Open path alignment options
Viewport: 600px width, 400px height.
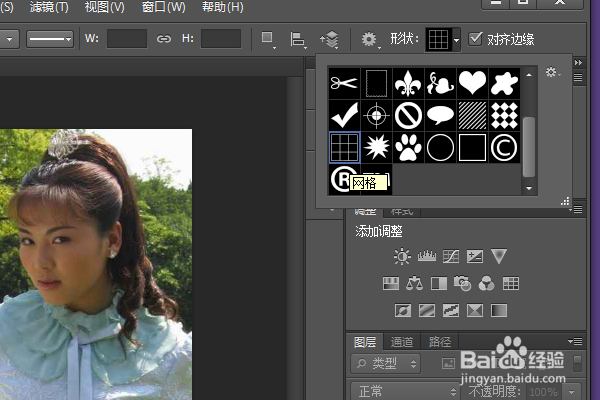pyautogui.click(x=298, y=39)
